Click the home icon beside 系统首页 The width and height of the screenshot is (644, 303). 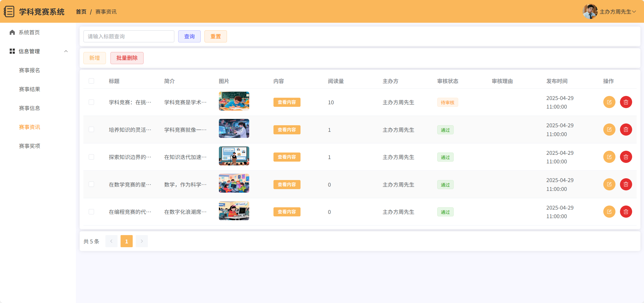click(x=12, y=32)
